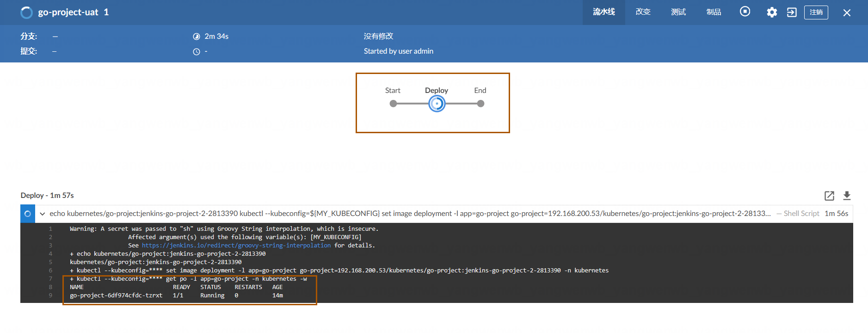868x333 pixels.
Task: Select the Deploy stage node
Action: point(437,104)
